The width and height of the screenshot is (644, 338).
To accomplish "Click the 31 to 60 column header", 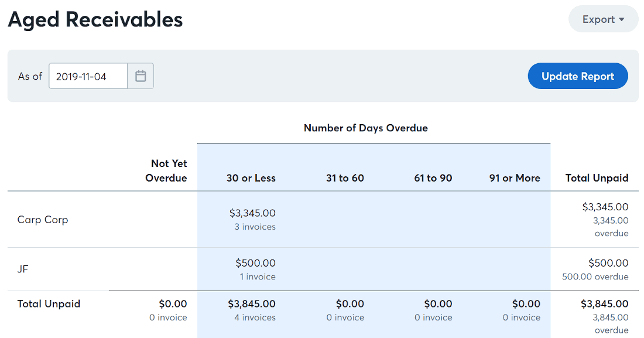I will point(345,178).
